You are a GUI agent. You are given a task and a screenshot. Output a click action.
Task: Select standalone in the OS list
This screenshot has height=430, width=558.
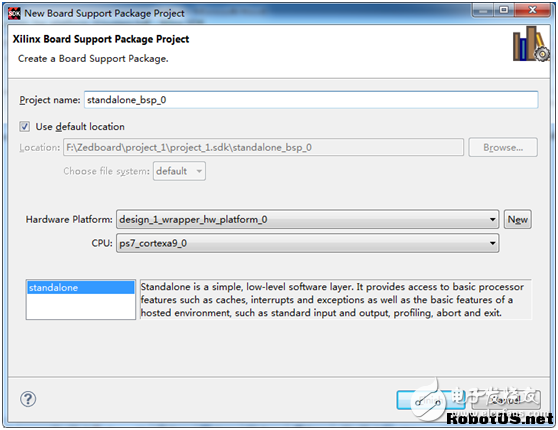(x=81, y=288)
